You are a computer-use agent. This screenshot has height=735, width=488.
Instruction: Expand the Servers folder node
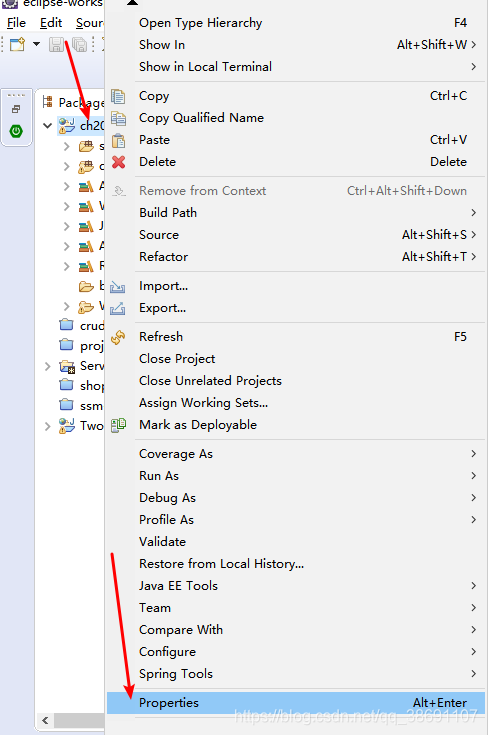click(x=47, y=366)
